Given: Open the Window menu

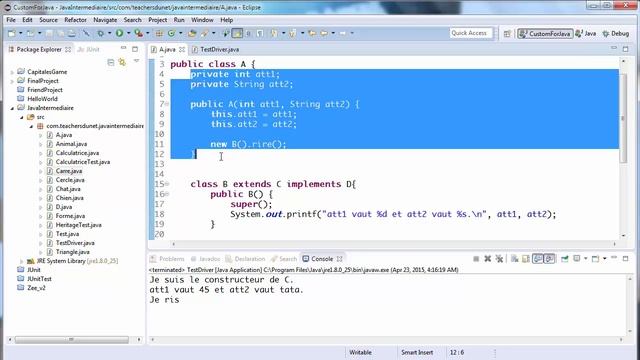Looking at the screenshot, I should click(x=202, y=20).
